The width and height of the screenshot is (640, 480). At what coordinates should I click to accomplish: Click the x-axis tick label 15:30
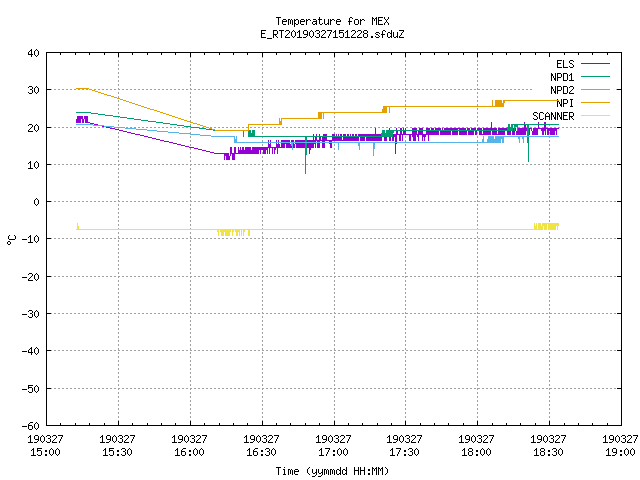(118, 452)
